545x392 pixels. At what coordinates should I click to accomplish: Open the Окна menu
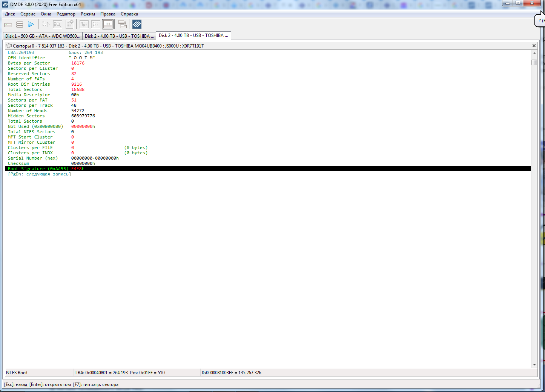coord(46,14)
